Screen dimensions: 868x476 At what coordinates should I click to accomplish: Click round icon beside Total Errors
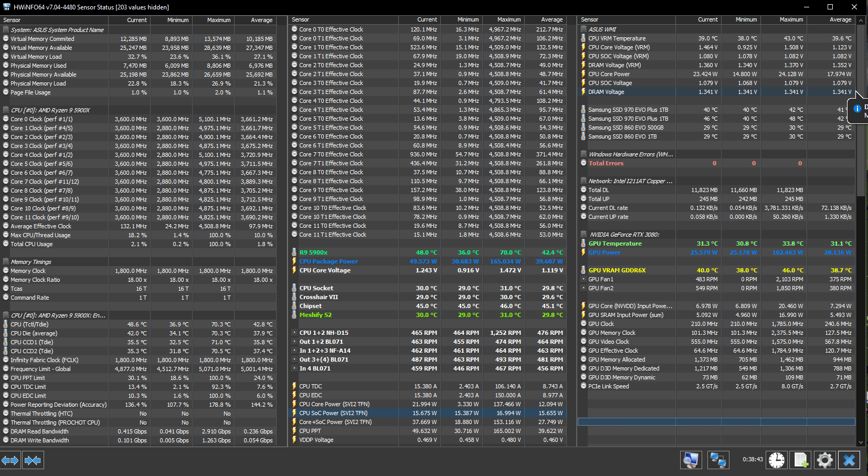click(584, 163)
